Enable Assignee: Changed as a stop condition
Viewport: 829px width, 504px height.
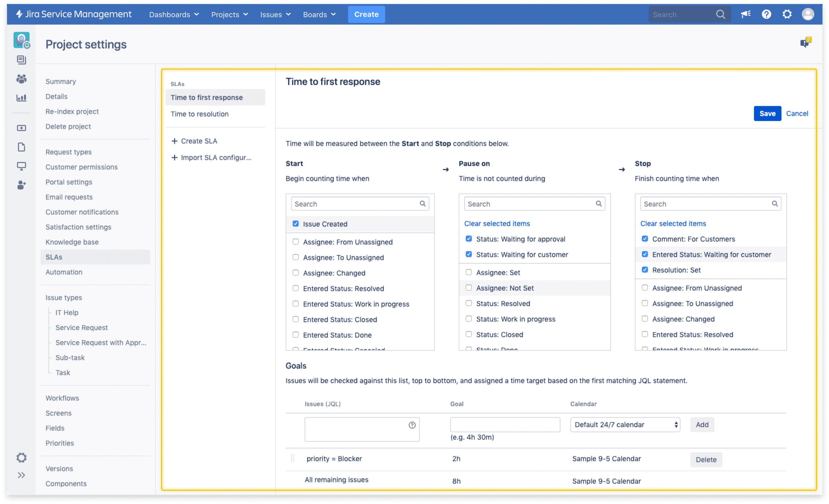click(x=645, y=319)
